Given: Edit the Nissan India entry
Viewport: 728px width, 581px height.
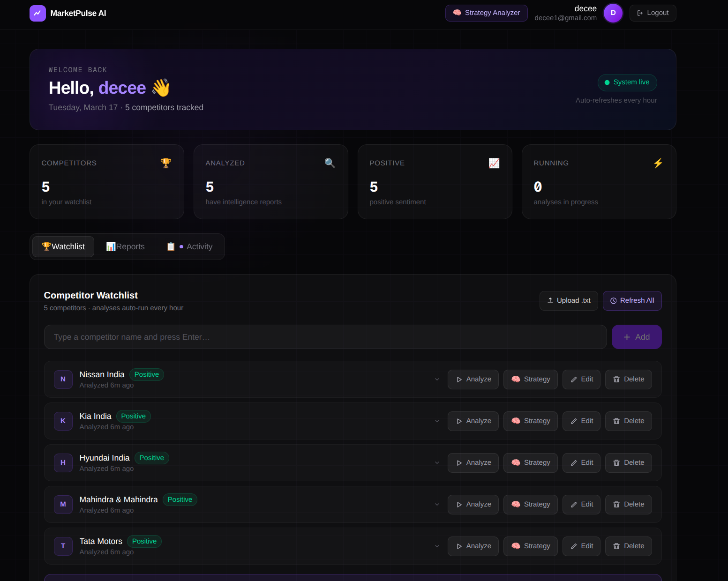Looking at the screenshot, I should pyautogui.click(x=581, y=380).
